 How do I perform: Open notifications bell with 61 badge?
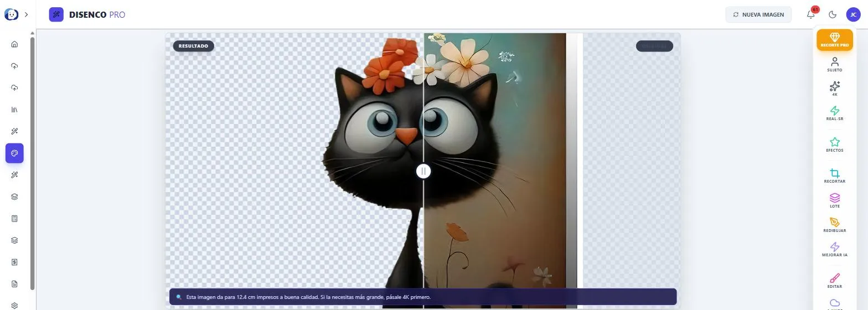tap(811, 14)
